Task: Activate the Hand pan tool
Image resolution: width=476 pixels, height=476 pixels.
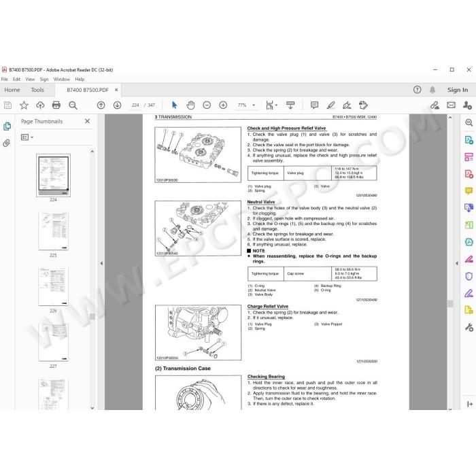Action: coord(190,105)
